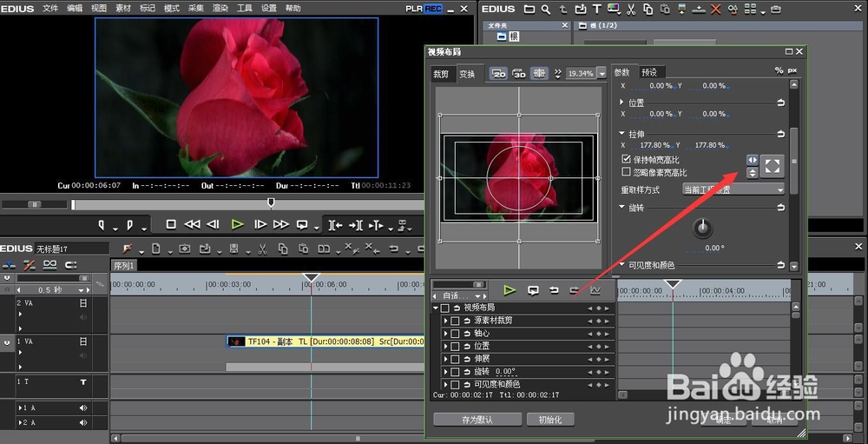Select the 预设 tab
The image size is (868, 444).
click(649, 72)
